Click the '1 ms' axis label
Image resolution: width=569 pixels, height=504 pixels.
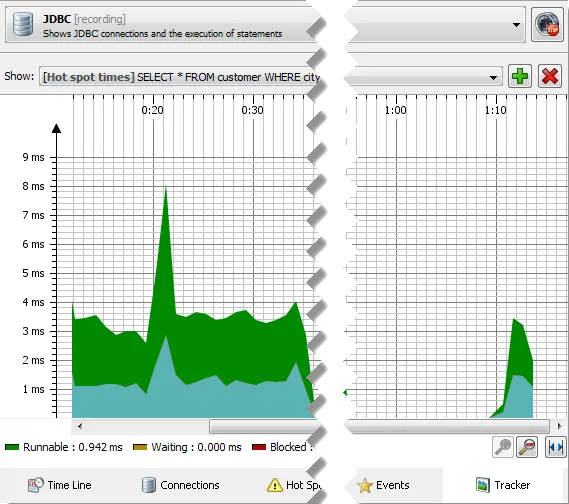pyautogui.click(x=33, y=389)
